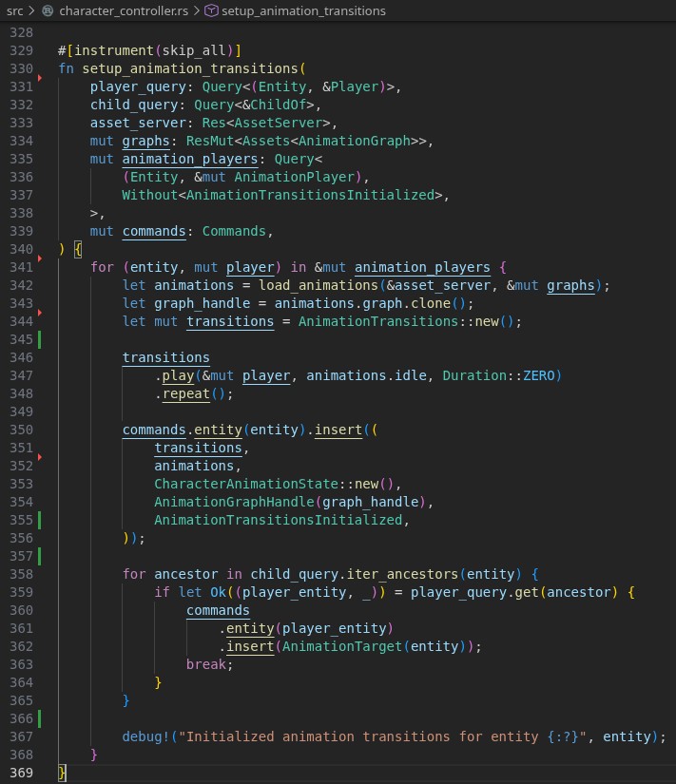Image resolution: width=676 pixels, height=784 pixels.
Task: Click animations.idle on line 347
Action: coord(366,375)
